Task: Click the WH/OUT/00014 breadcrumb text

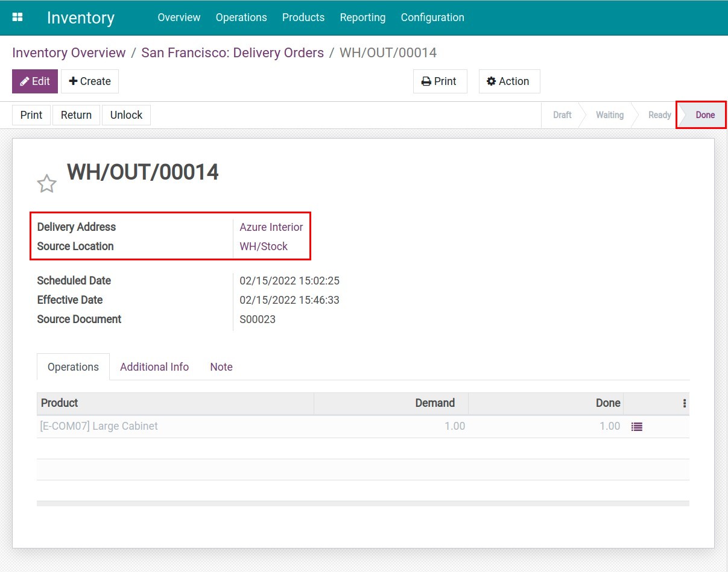Action: (x=388, y=52)
